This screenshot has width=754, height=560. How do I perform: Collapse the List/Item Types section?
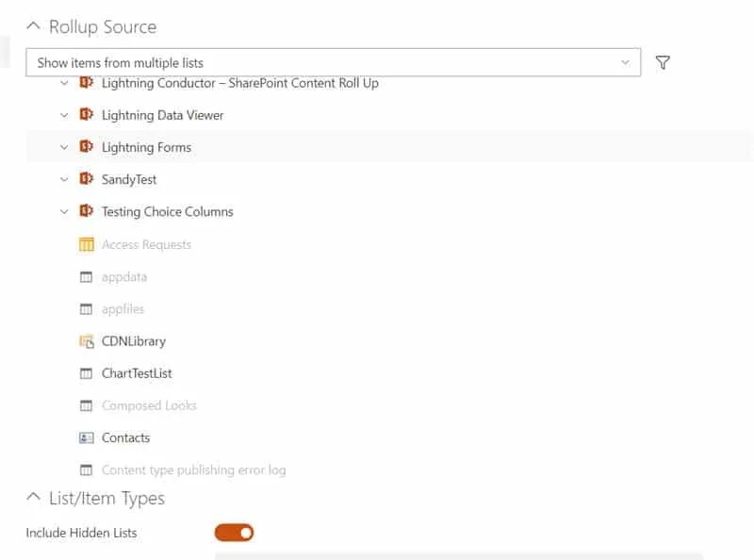(34, 498)
